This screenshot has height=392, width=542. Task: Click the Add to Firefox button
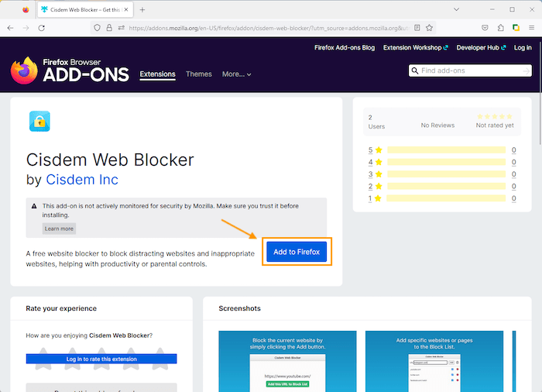click(x=297, y=252)
